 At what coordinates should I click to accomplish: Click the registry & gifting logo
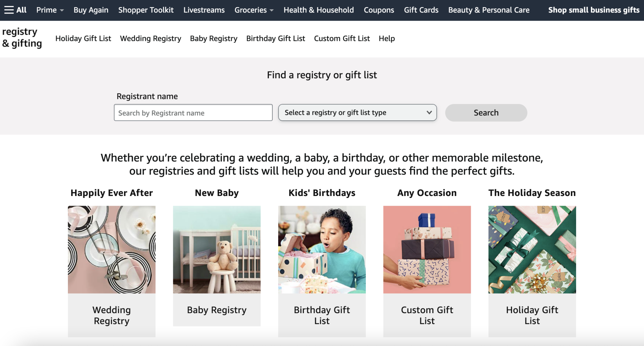[22, 38]
